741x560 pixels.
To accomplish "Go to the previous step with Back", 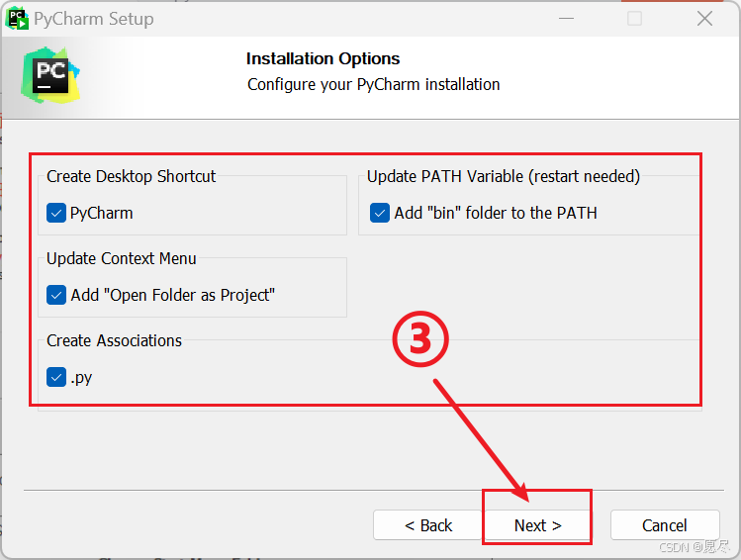I will 428,525.
